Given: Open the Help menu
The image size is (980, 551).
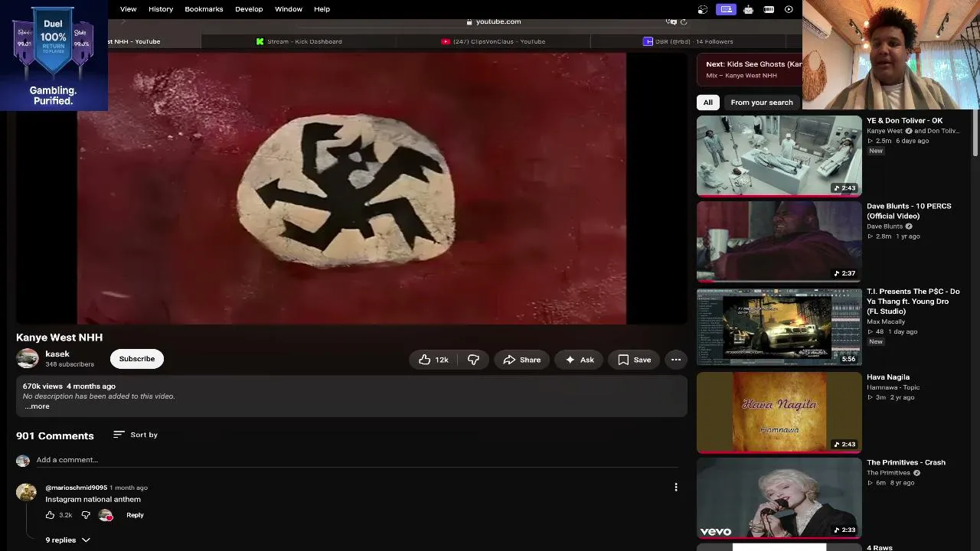Looking at the screenshot, I should pyautogui.click(x=322, y=9).
